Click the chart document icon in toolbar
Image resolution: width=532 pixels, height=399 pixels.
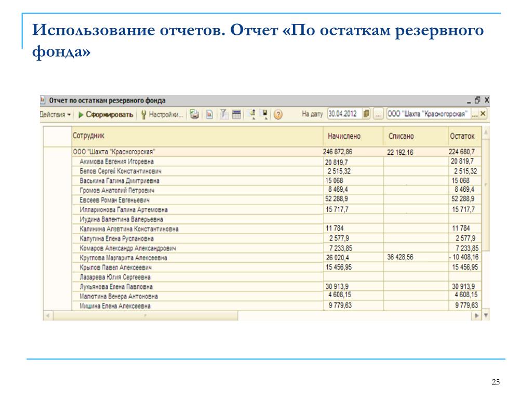point(210,115)
